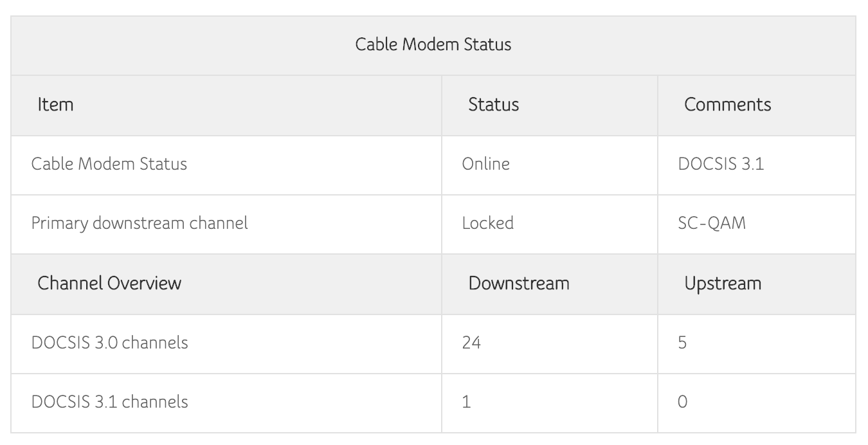The width and height of the screenshot is (868, 445).
Task: Click the Online status value
Action: coord(485,164)
